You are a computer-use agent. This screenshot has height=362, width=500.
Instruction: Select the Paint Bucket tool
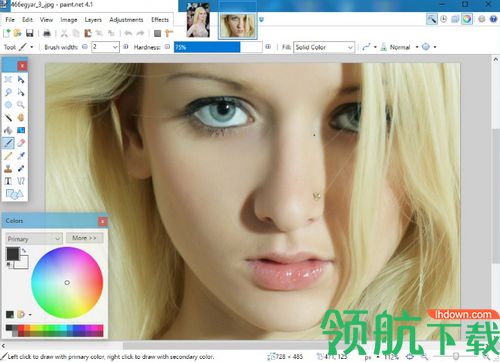8,130
